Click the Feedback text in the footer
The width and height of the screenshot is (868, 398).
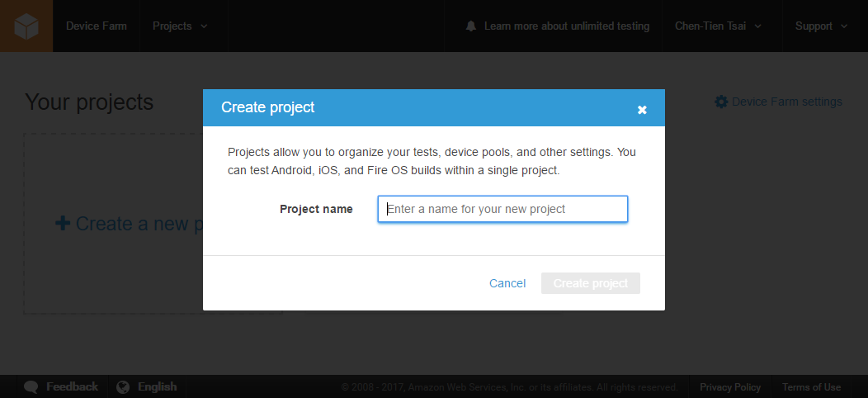[x=72, y=386]
